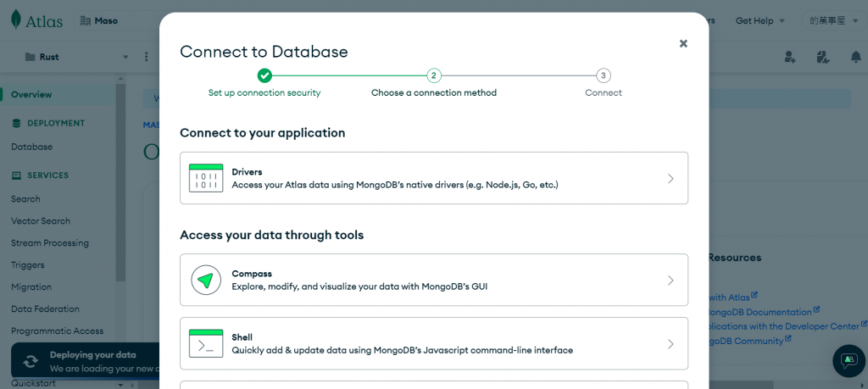Expand the Drivers option chevron
Viewport: 868px width, 389px height.
click(x=670, y=178)
